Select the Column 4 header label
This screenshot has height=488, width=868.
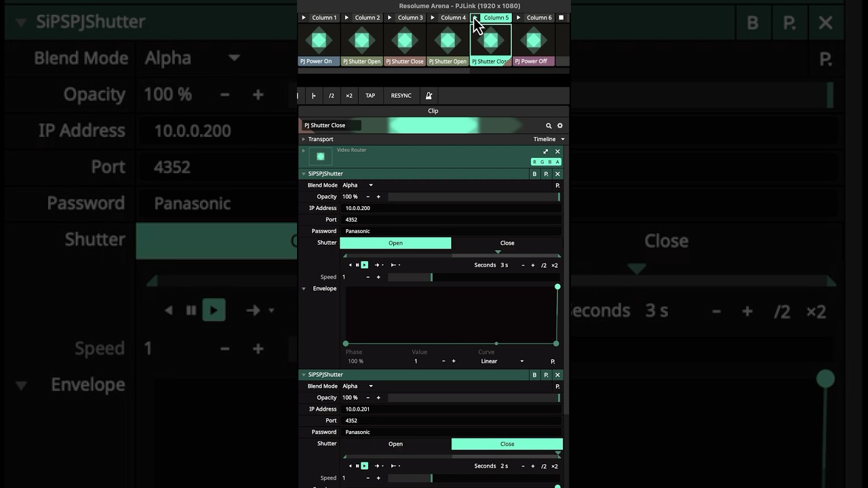pyautogui.click(x=453, y=18)
